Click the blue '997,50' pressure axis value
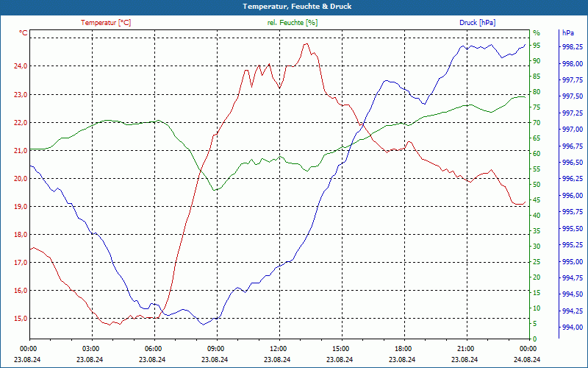588x368 pixels. click(x=572, y=96)
